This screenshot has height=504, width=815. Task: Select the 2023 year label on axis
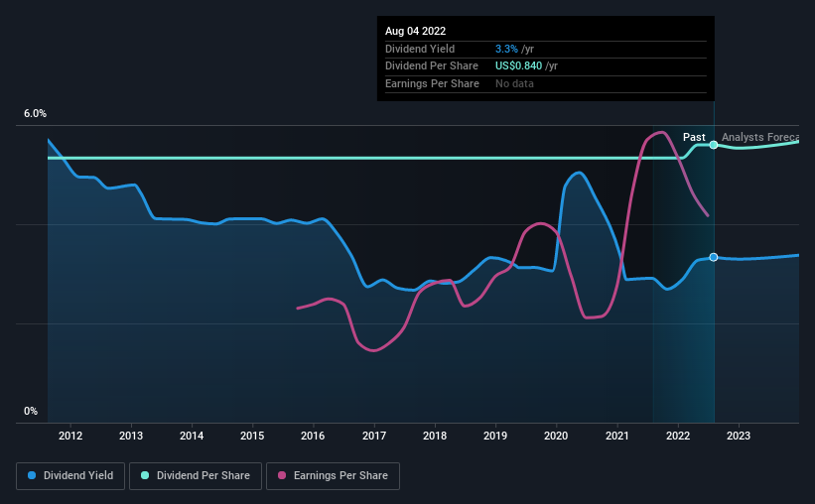pos(739,436)
